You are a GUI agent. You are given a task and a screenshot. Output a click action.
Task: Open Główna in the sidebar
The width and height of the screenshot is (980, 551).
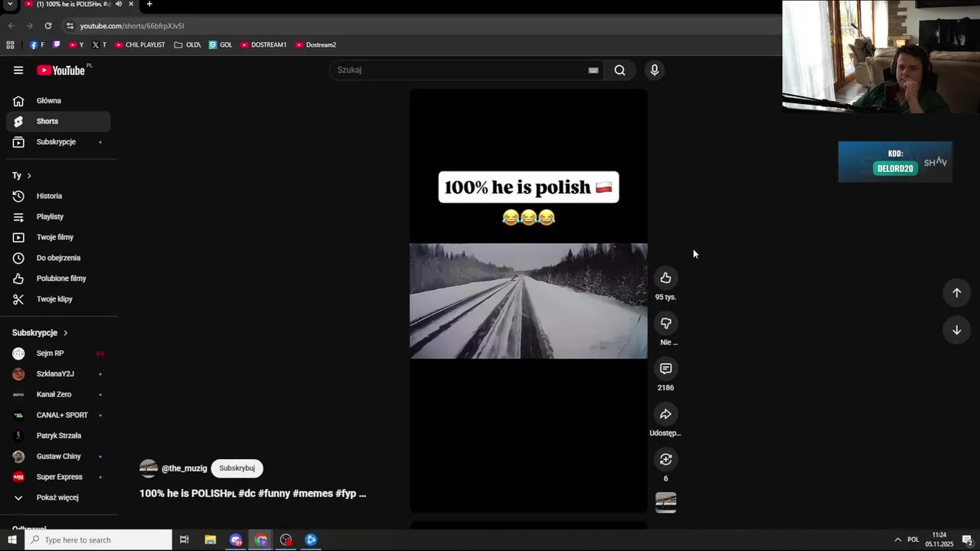58,101
